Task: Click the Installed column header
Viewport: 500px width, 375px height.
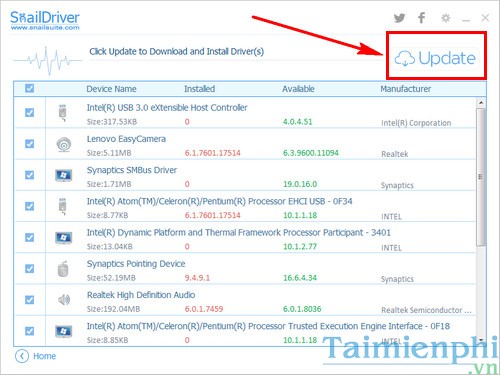Action: (200, 89)
